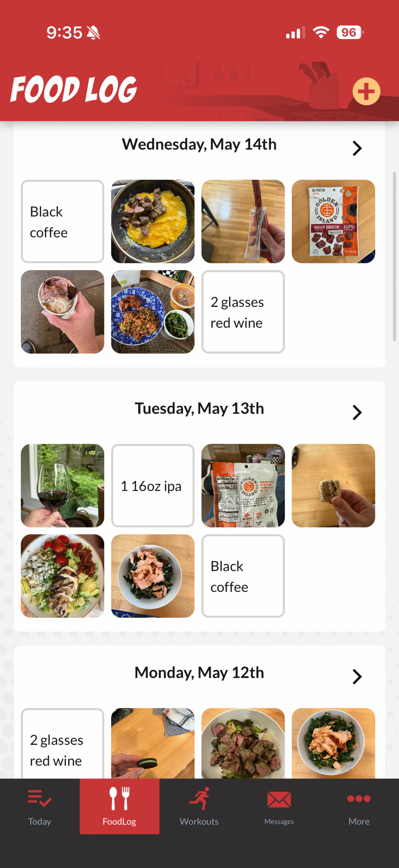Open the Golden Island Korean Barbecue photo
This screenshot has height=868, width=399.
coord(333,221)
